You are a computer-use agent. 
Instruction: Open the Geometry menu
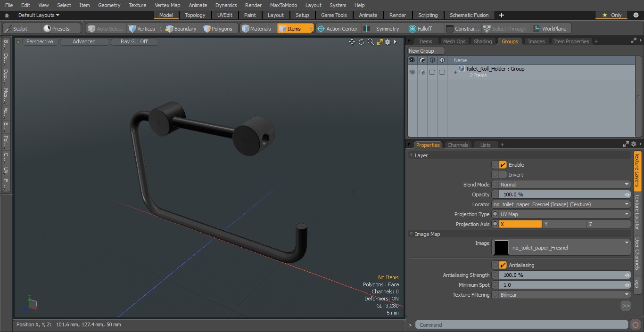pyautogui.click(x=109, y=5)
